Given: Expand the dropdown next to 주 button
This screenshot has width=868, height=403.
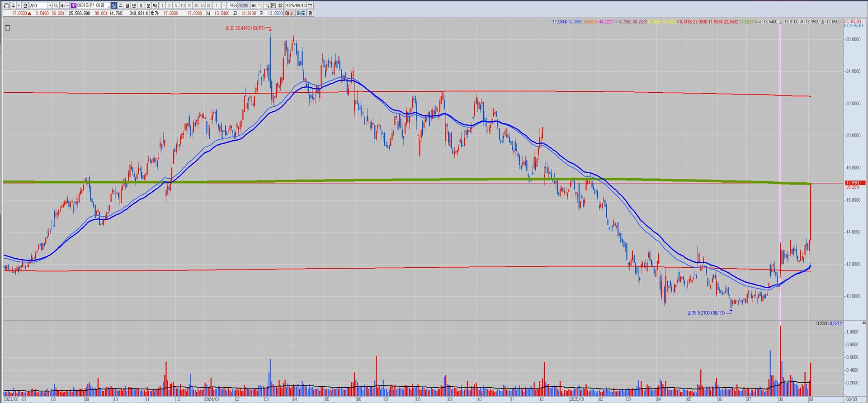Looking at the screenshot, I should (x=19, y=5).
